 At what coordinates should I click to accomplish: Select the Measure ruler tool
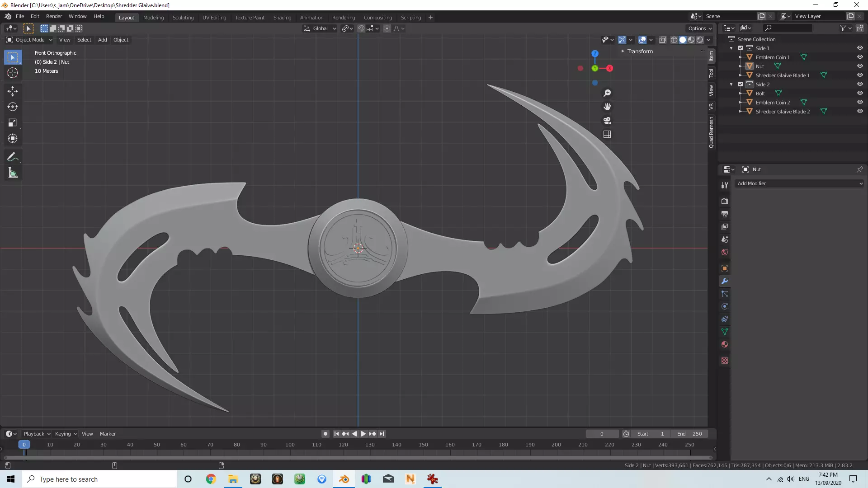(x=13, y=173)
